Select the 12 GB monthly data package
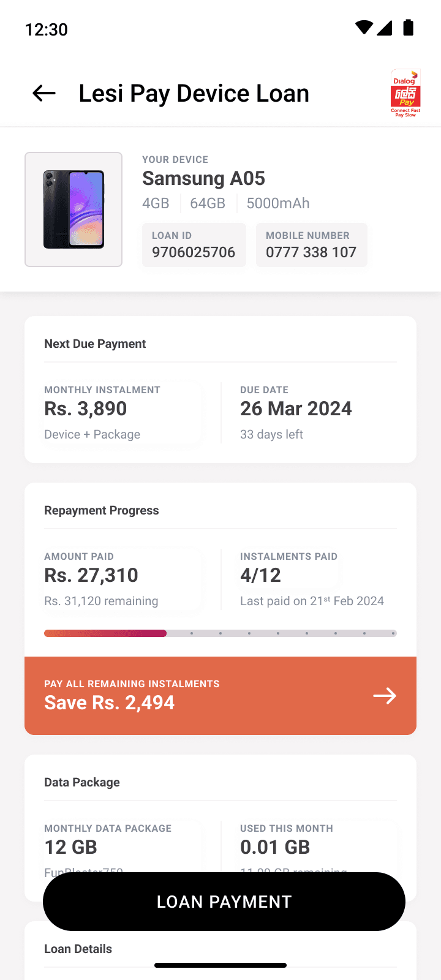The height and width of the screenshot is (980, 441). click(70, 847)
